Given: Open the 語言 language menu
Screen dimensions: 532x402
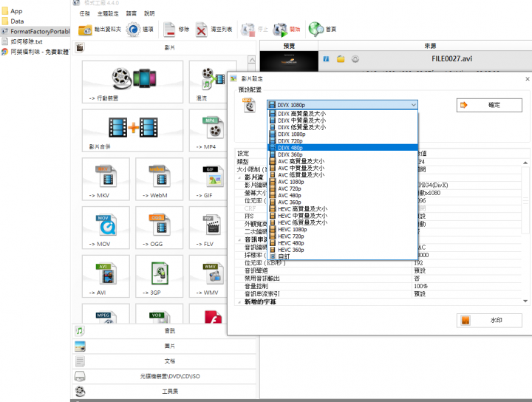Looking at the screenshot, I should [x=132, y=13].
